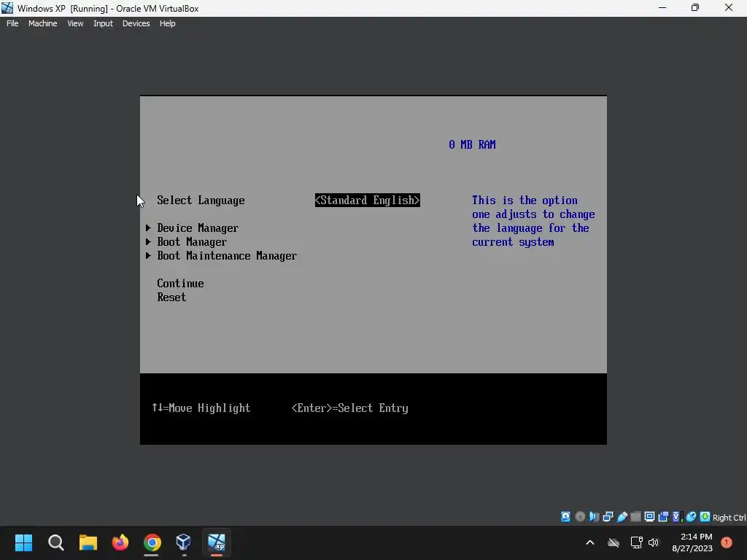
Task: Open the Windows Start menu
Action: [23, 542]
